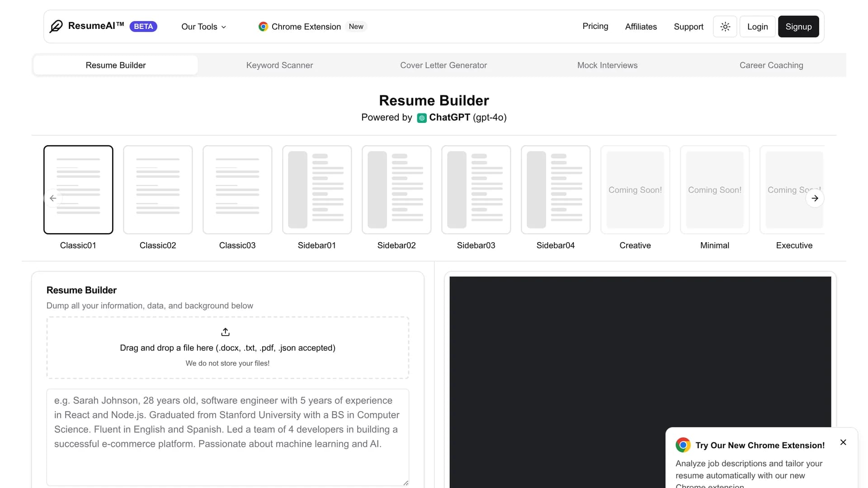Open the Affiliates page
This screenshot has height=488, width=868.
point(641,27)
